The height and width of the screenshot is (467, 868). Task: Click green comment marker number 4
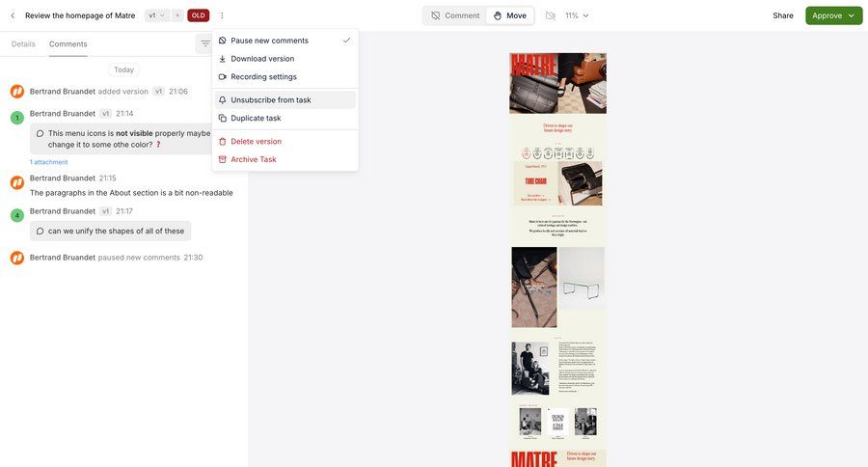[x=17, y=215]
